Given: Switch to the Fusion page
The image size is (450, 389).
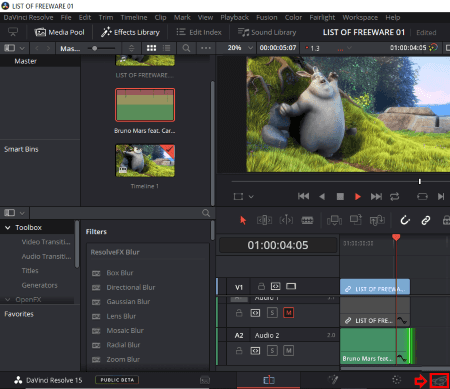Looking at the screenshot, I should 333,379.
